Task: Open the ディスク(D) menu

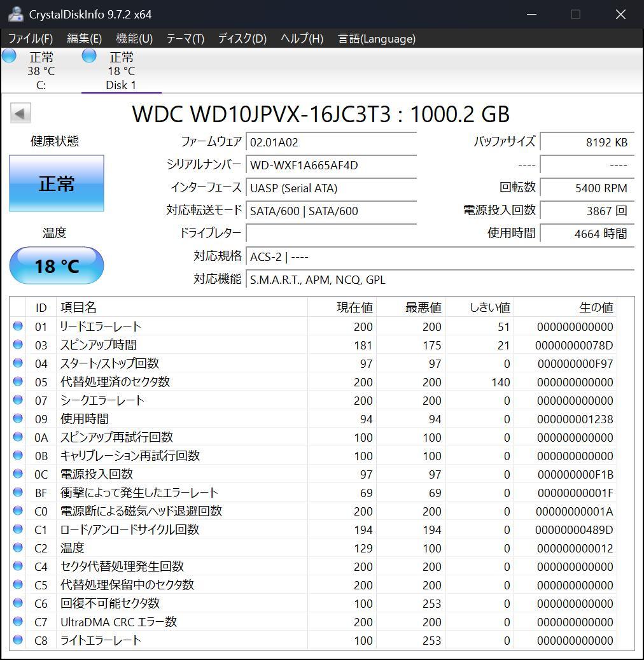Action: 242,39
